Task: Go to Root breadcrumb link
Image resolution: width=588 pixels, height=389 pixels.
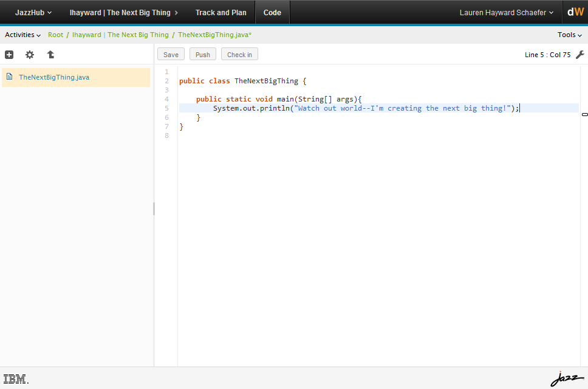Action: point(55,35)
